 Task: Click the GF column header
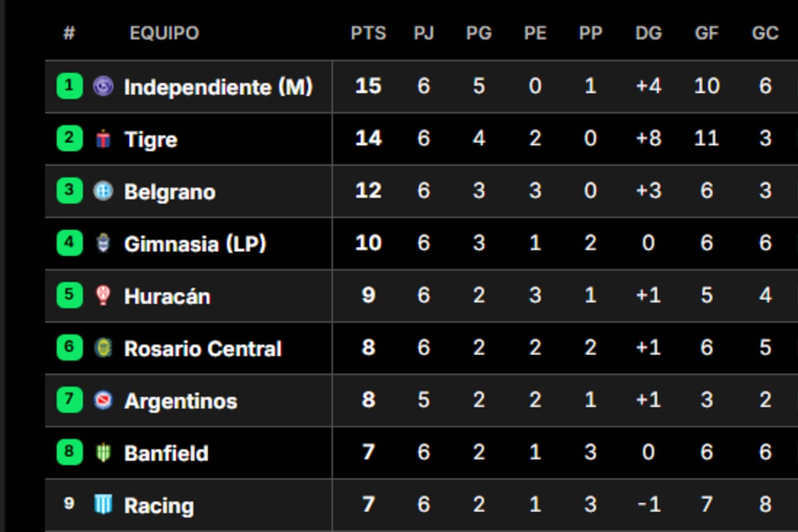tap(706, 33)
